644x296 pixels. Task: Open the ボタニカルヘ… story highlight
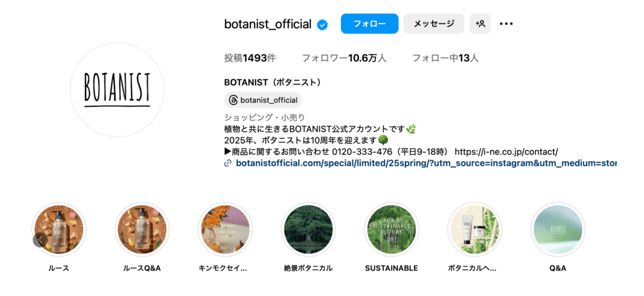tap(474, 229)
